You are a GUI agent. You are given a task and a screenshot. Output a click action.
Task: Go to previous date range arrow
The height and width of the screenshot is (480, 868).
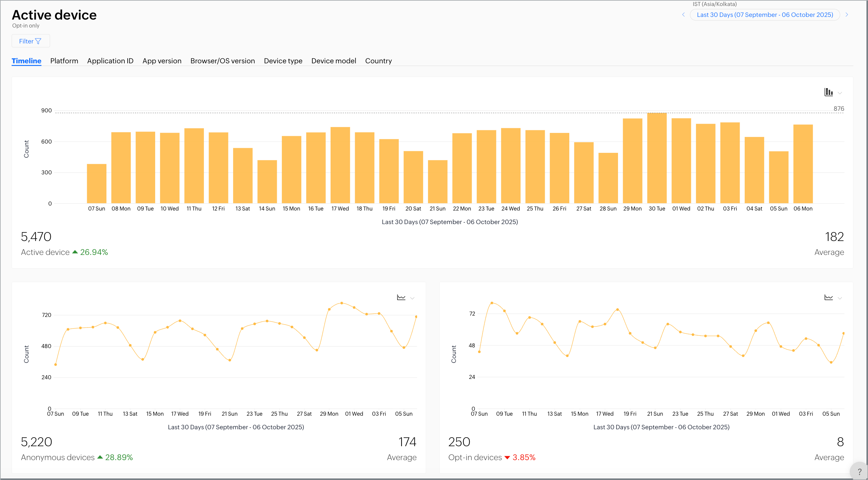(683, 15)
